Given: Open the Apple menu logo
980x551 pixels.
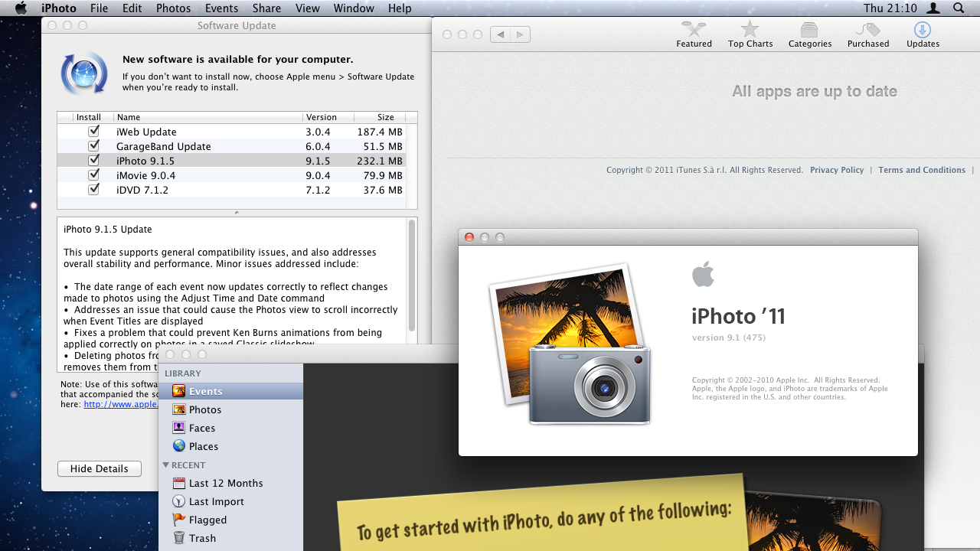Looking at the screenshot, I should pos(21,8).
